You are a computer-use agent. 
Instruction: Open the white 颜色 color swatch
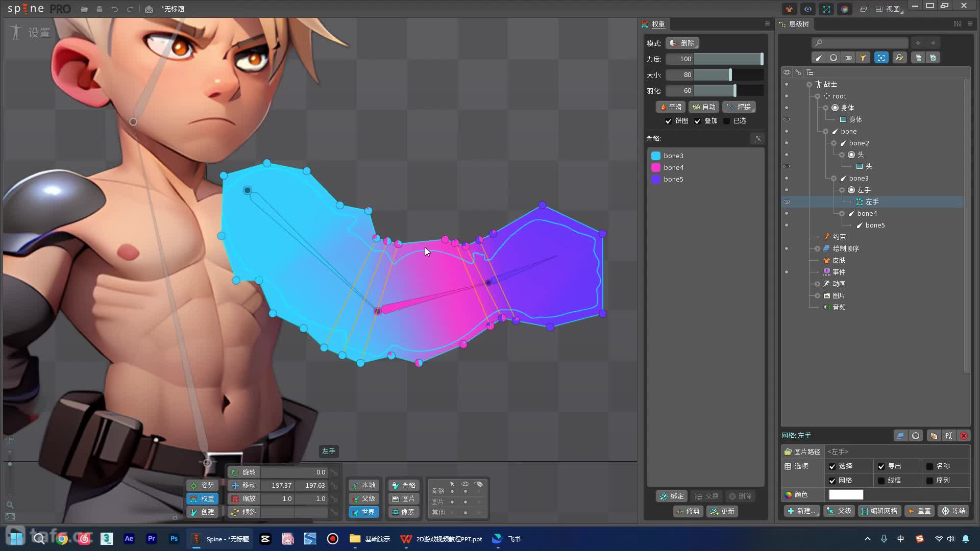click(846, 494)
